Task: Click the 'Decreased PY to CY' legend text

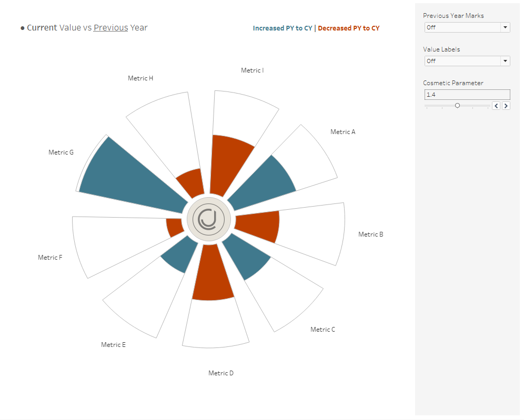Action: 348,28
